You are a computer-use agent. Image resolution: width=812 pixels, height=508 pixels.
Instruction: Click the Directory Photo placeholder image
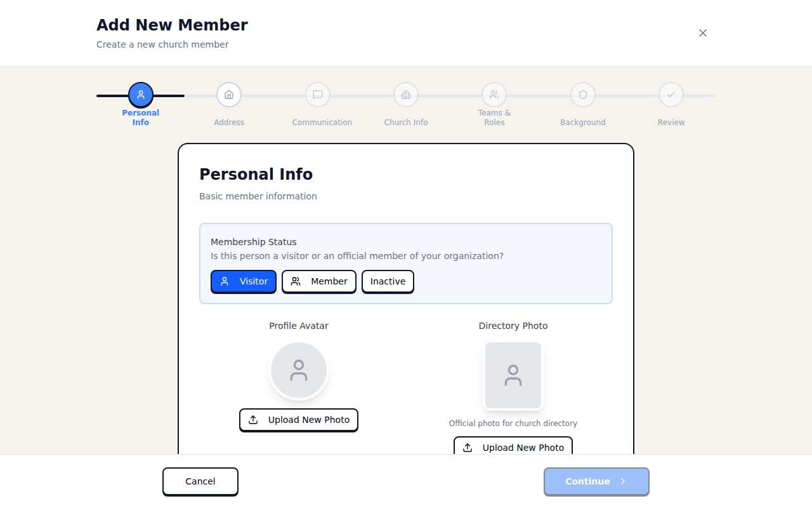(513, 375)
